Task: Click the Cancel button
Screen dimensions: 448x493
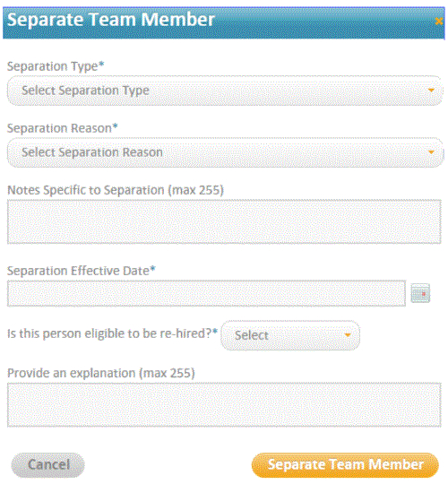Action: coord(48,465)
